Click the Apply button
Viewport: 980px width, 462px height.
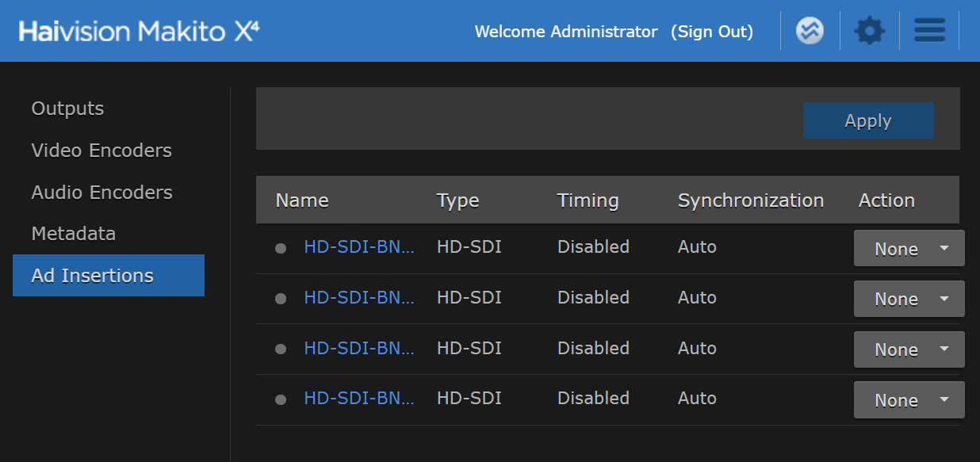tap(868, 120)
